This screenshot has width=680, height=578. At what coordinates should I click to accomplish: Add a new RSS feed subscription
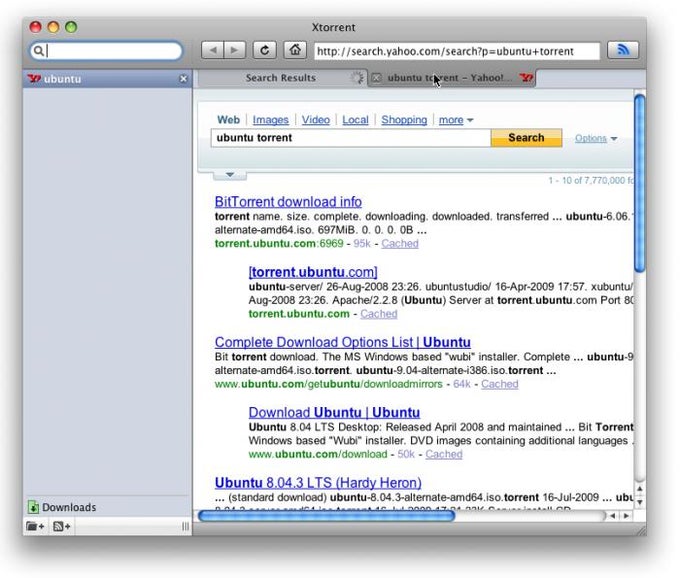61,526
